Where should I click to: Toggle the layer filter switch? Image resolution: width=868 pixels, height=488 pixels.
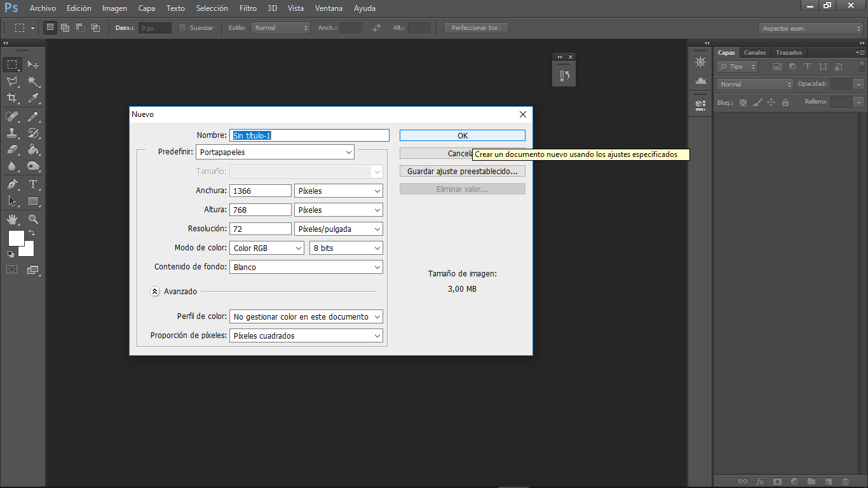[862, 66]
